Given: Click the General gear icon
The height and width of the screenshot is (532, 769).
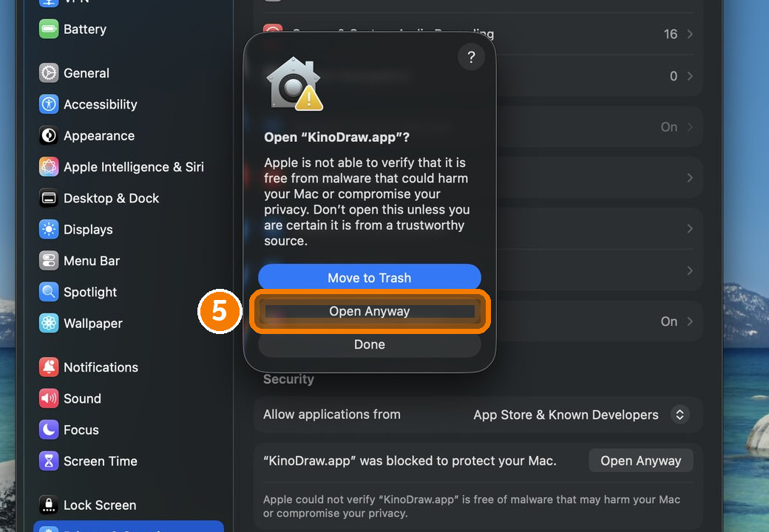Looking at the screenshot, I should coord(49,73).
